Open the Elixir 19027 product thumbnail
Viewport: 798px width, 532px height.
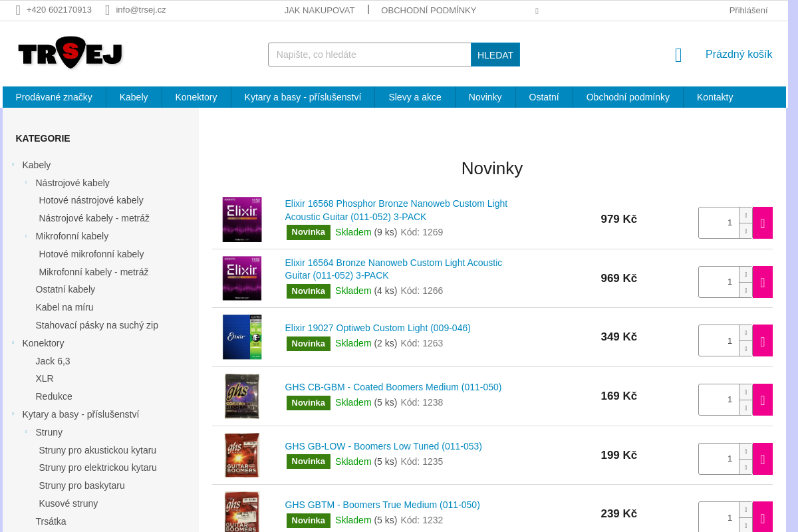[242, 337]
